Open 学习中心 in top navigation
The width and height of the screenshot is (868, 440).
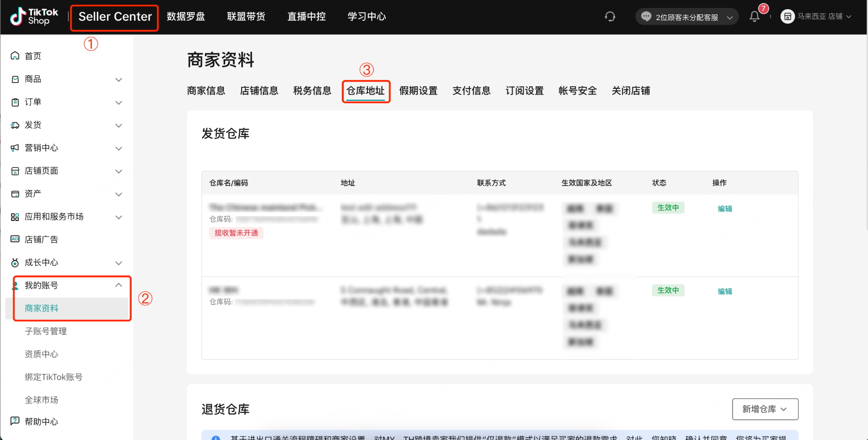pyautogui.click(x=366, y=17)
